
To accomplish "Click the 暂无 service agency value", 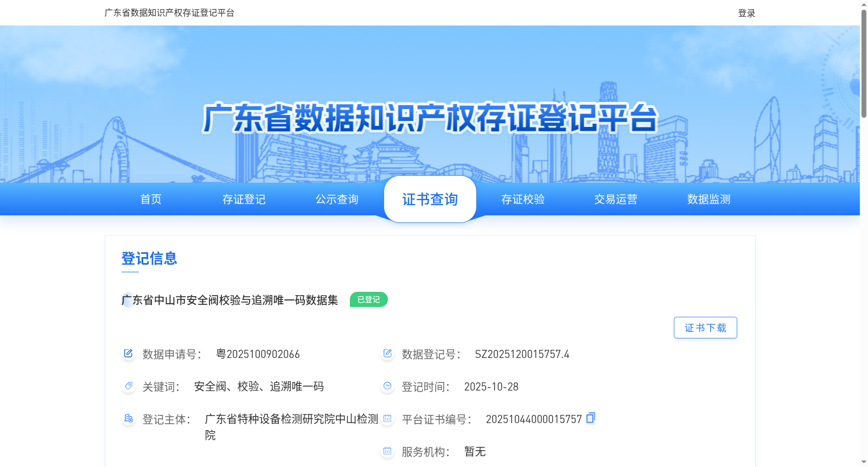I will click(475, 451).
